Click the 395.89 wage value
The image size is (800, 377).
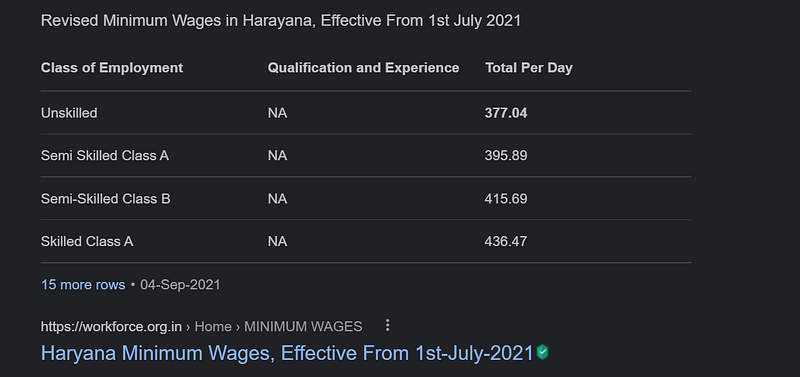[x=506, y=156]
